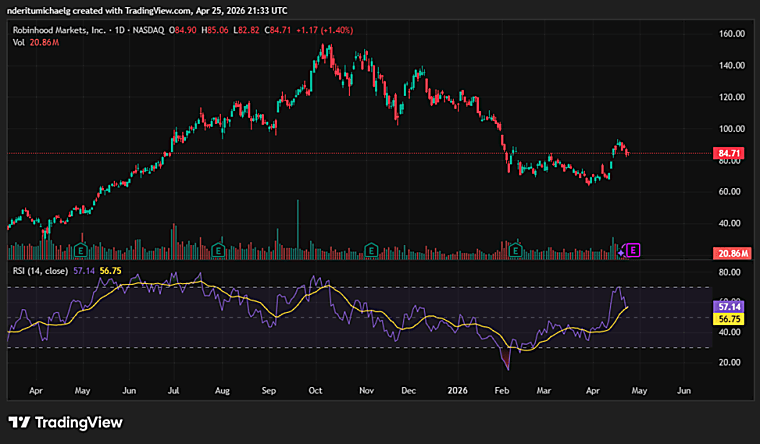Click the 2026 year label on time axis
This screenshot has height=444, width=760.
click(458, 391)
